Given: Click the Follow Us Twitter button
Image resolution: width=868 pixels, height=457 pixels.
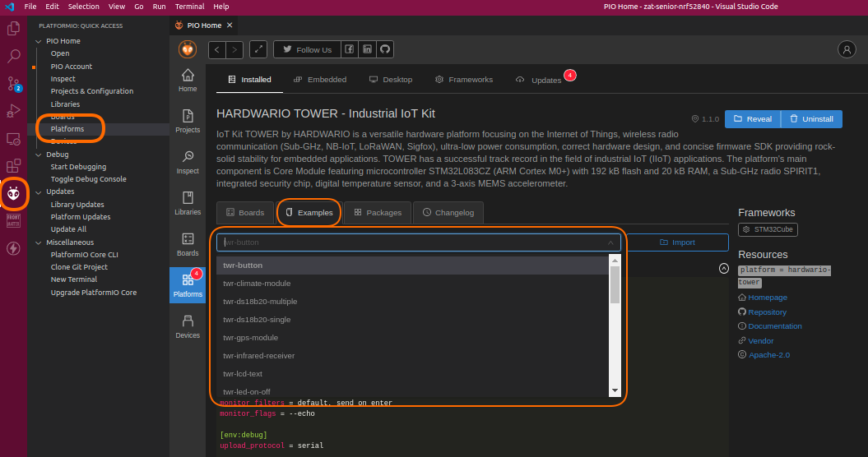Looking at the screenshot, I should click(x=307, y=49).
